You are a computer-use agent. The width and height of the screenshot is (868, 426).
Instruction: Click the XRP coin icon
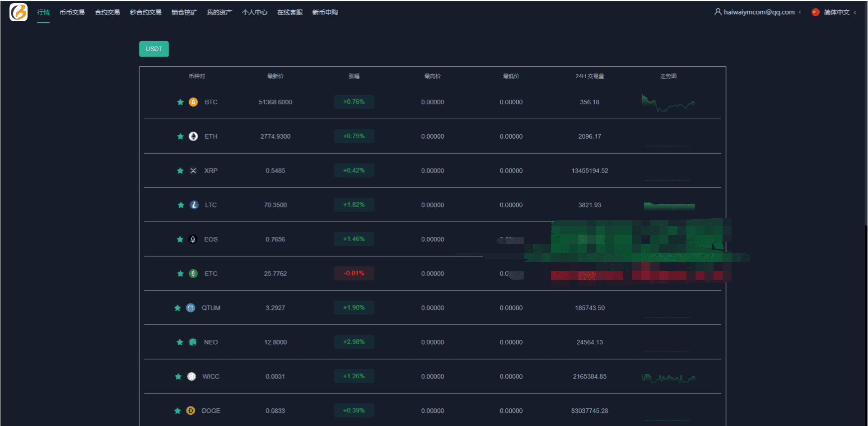point(193,171)
